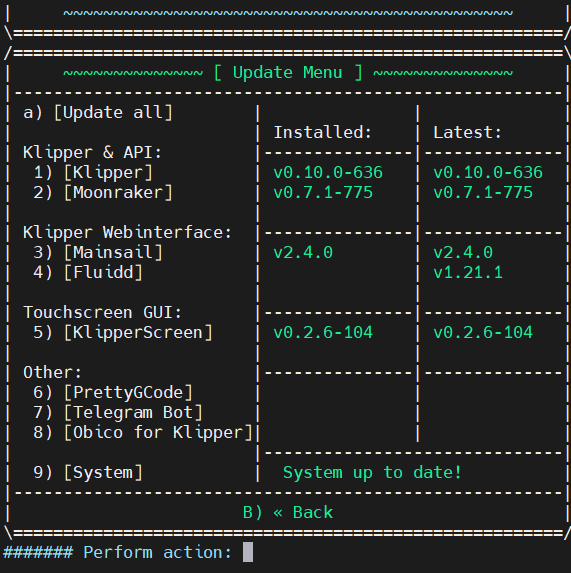Screen dimensions: 571x573
Task: Click the Klipper Webinterface section heading
Action: point(127,232)
